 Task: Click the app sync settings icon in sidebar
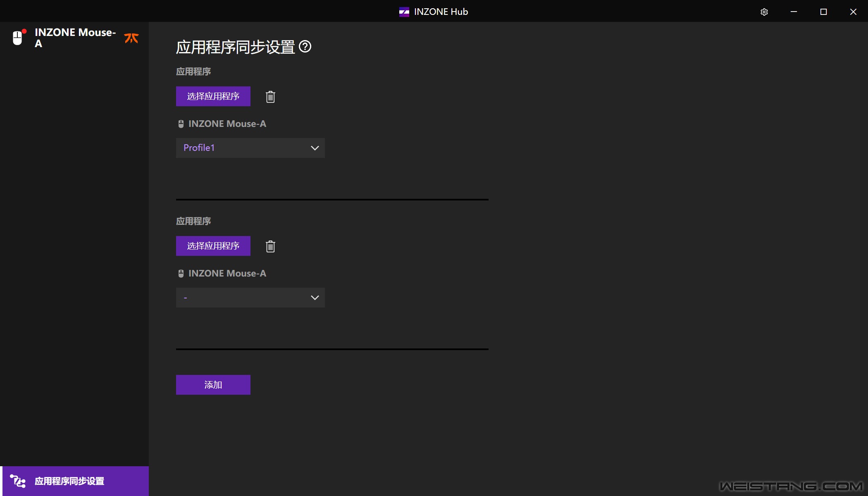tap(18, 481)
